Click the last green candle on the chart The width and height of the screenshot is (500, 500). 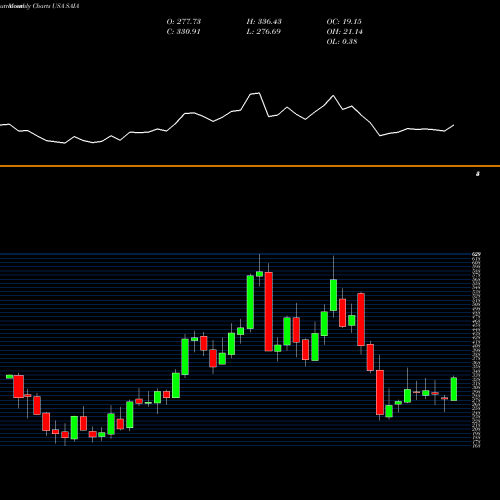(454, 389)
